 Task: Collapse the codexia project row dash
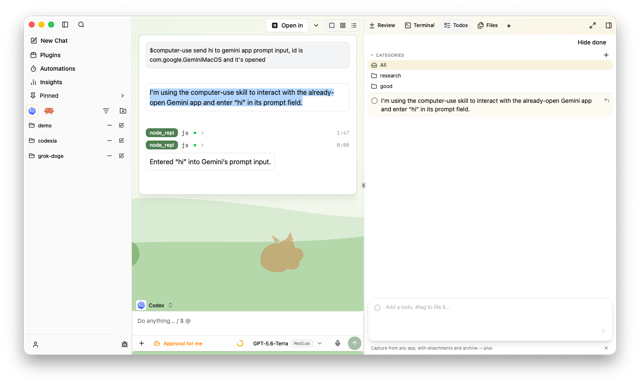109,140
